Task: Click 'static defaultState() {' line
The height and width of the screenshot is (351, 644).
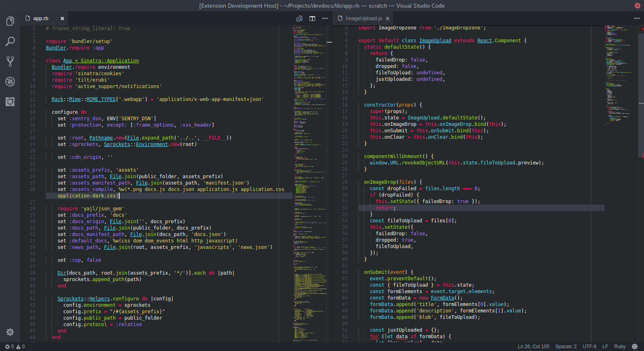Action: click(398, 47)
